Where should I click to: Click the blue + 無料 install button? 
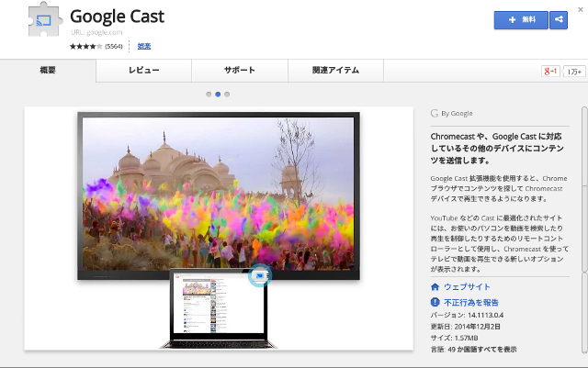[520, 20]
